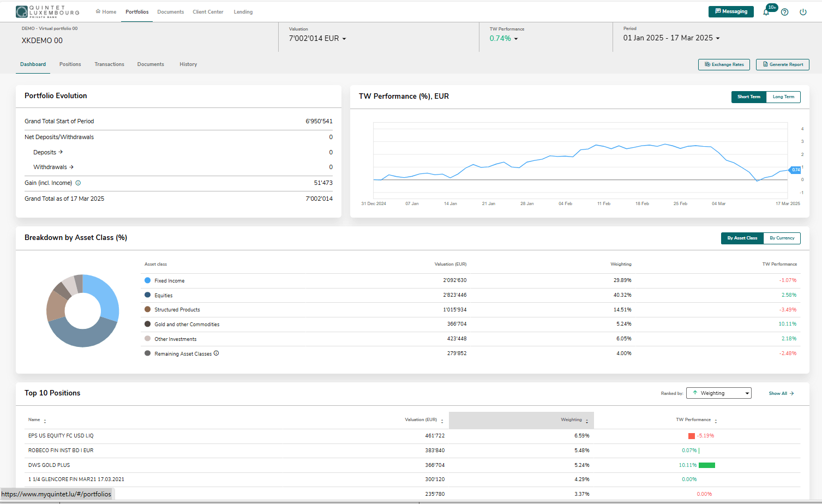Switch to the Transactions tab

click(x=109, y=64)
